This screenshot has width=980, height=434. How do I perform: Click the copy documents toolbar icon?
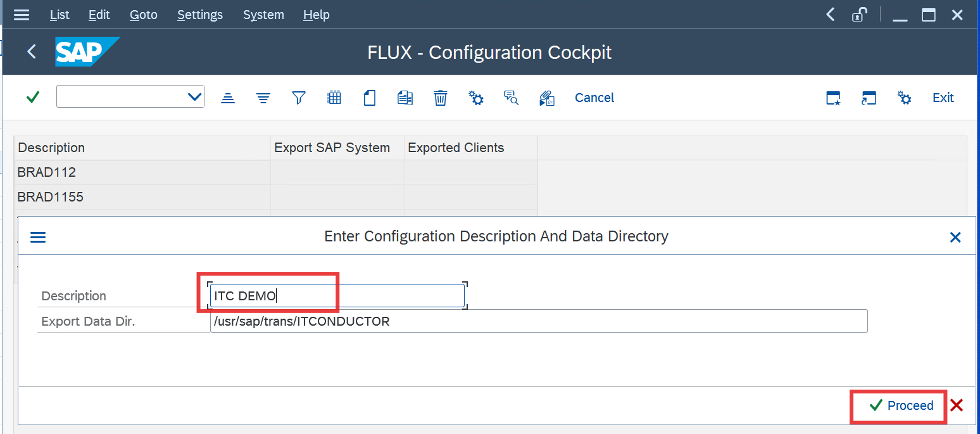pos(405,98)
